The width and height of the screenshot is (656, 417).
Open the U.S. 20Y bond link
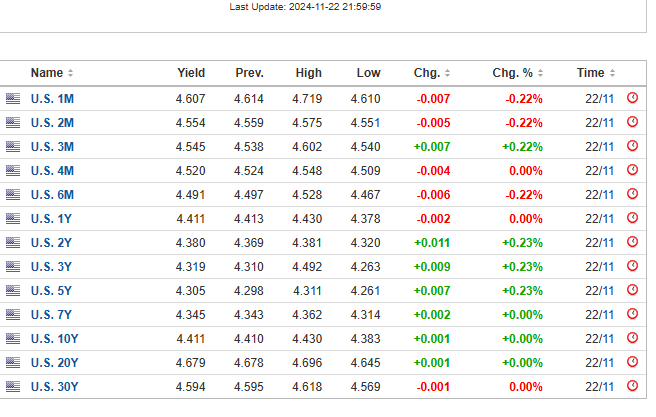point(54,363)
